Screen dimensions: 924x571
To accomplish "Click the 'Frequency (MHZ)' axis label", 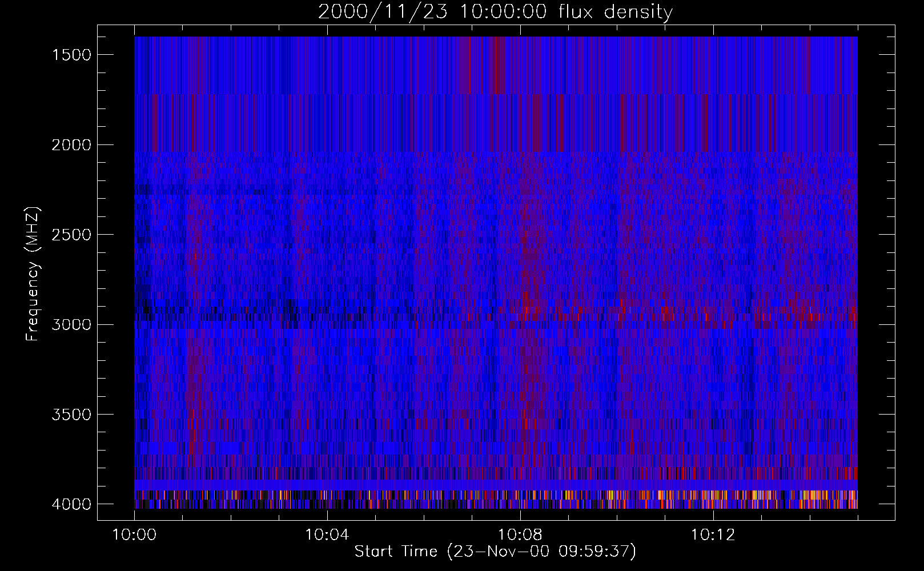I will point(33,274).
